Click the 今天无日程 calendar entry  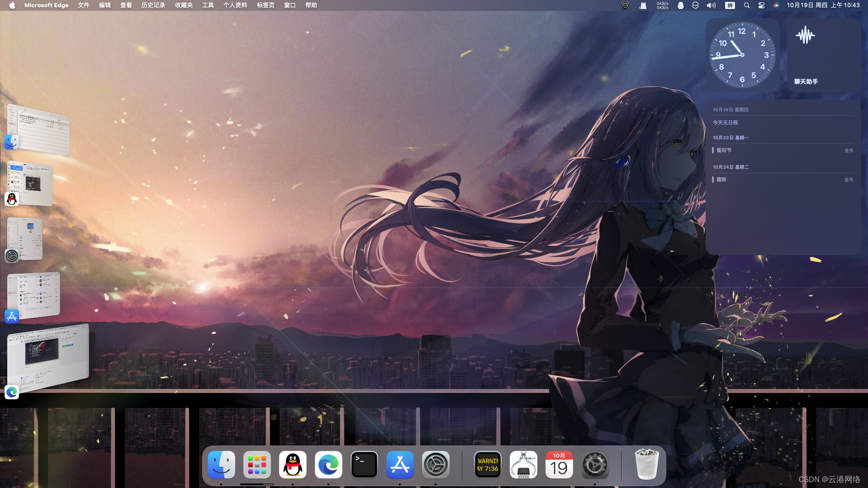coord(726,123)
